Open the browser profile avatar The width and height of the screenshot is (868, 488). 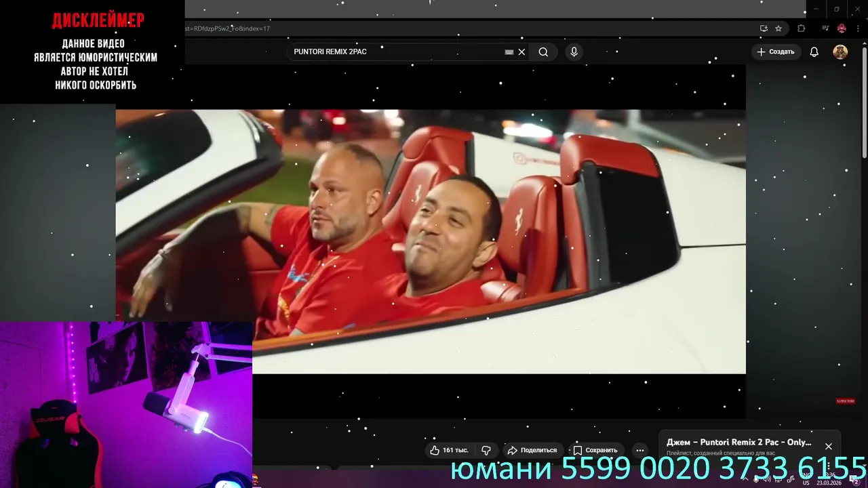[x=842, y=28]
